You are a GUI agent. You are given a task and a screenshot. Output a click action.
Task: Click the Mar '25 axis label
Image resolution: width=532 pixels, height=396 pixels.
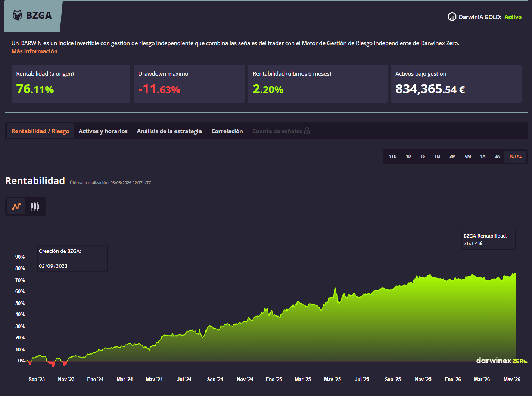coord(303,379)
